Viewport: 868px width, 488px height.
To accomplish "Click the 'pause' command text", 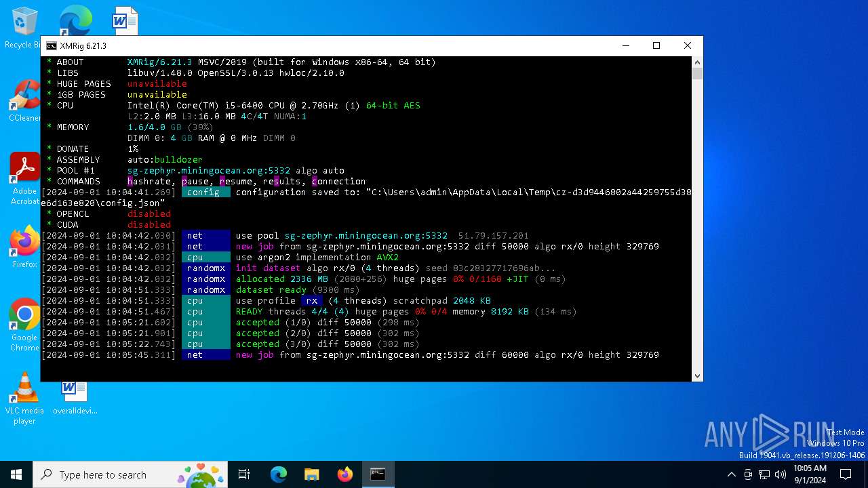I will pyautogui.click(x=195, y=182).
